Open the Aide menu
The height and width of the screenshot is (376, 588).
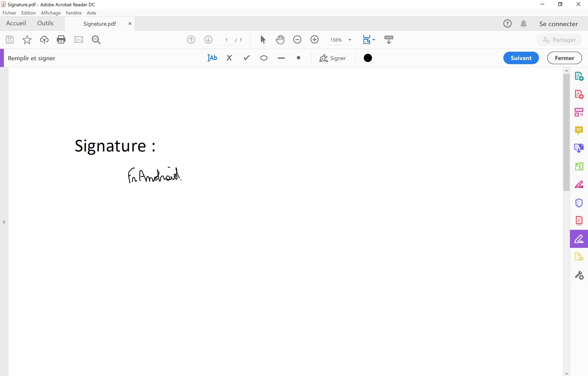click(x=91, y=13)
